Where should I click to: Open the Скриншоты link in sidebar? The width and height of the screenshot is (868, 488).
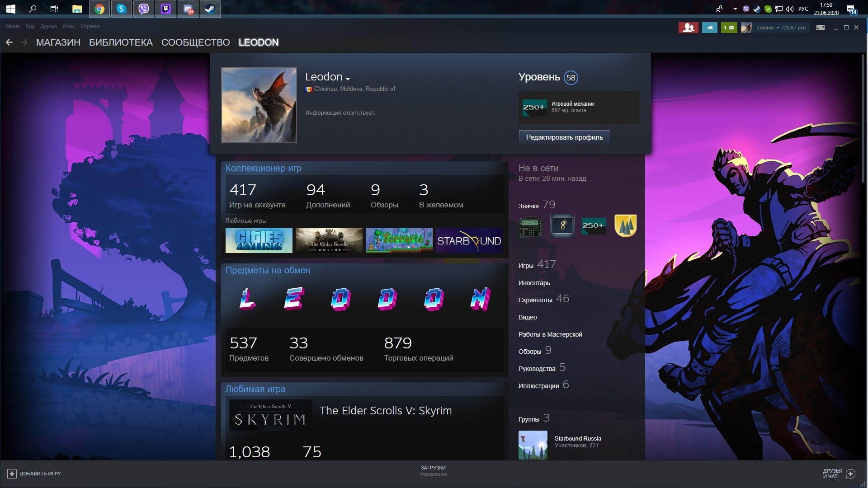[x=535, y=300]
